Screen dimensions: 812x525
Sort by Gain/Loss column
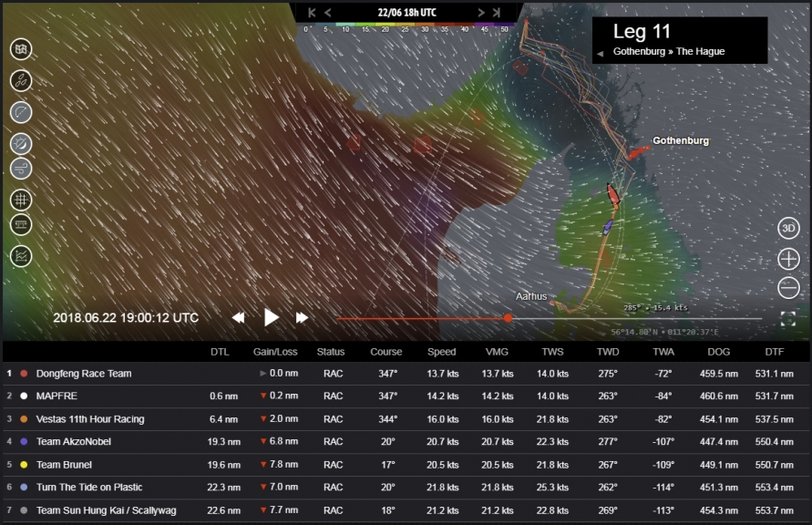pos(275,352)
